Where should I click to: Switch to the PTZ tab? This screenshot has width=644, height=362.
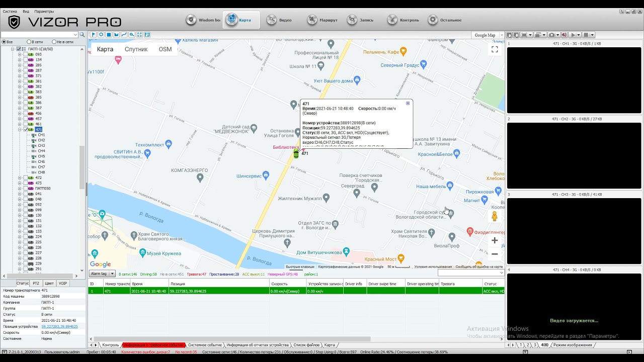pos(36,284)
